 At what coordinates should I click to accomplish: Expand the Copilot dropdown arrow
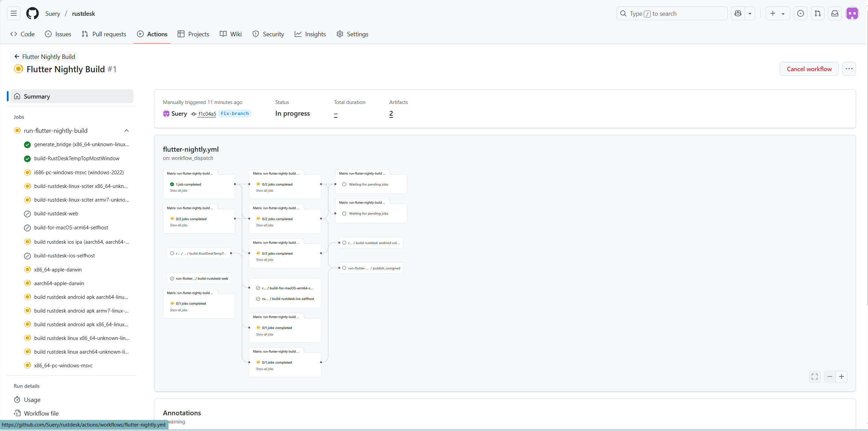pos(750,13)
